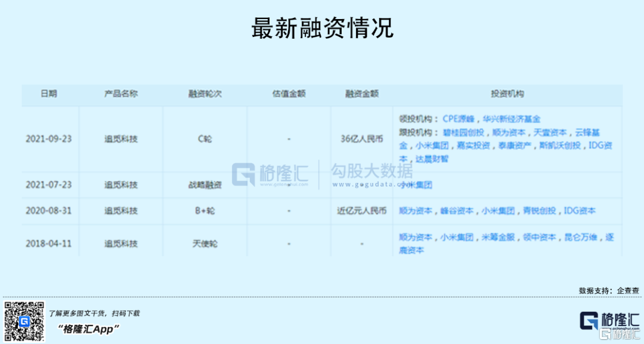This screenshot has width=644, height=344.
Task: Click the “格隆汇App” footer text
Action: (88, 329)
